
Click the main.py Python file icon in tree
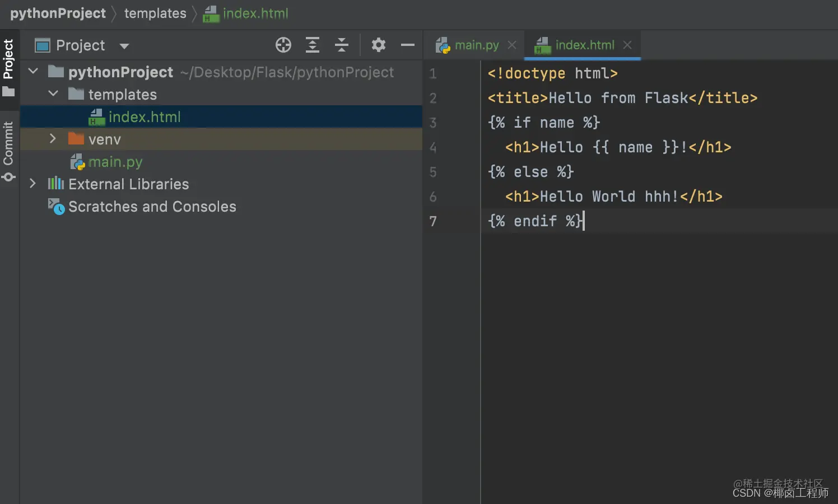point(77,162)
